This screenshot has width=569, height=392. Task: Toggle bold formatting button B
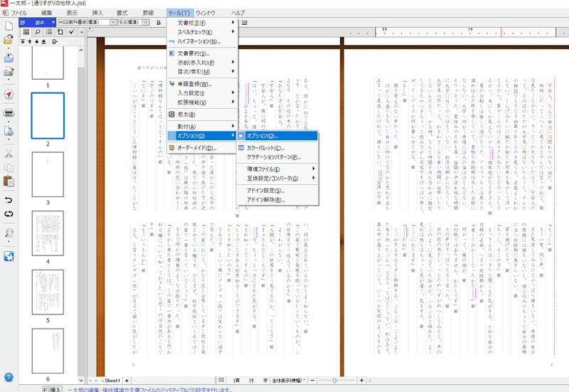[159, 23]
